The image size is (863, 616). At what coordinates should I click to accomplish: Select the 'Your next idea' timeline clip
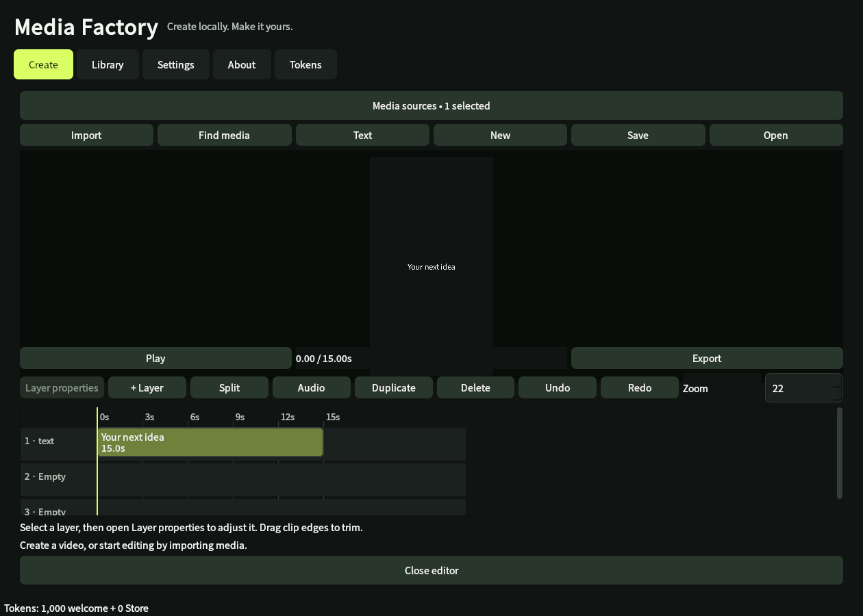(x=210, y=442)
